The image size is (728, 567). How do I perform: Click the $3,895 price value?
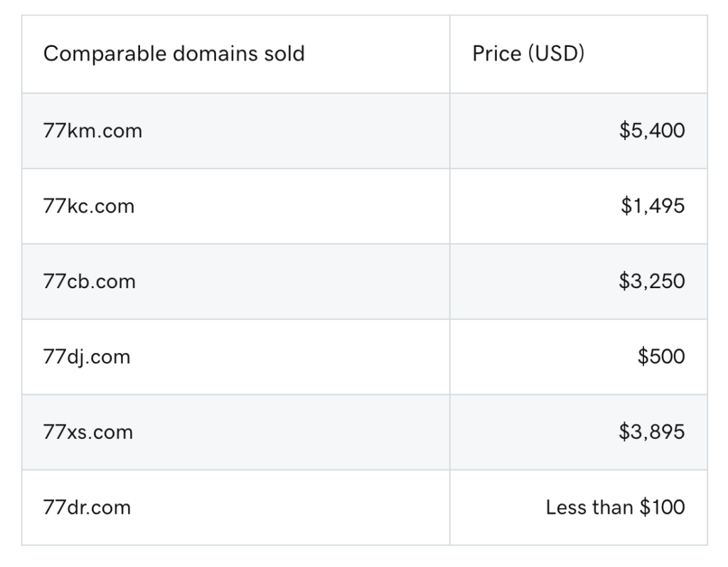(x=652, y=432)
